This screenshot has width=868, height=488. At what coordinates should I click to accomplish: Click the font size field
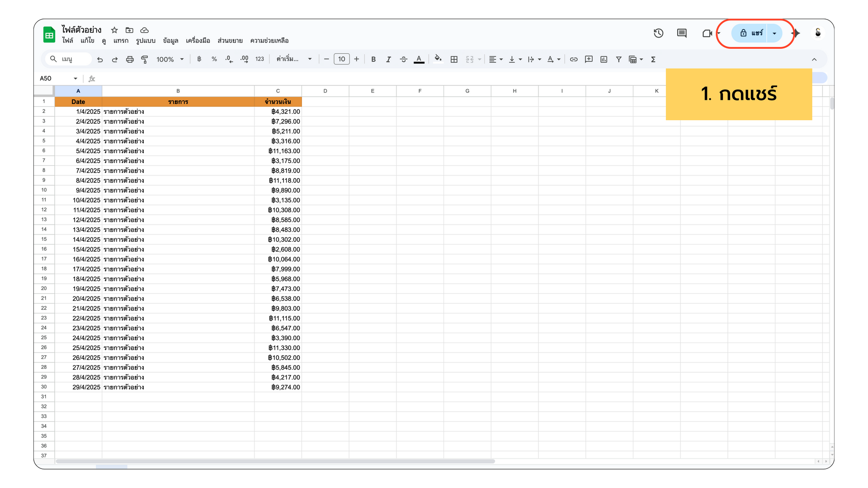tap(342, 59)
